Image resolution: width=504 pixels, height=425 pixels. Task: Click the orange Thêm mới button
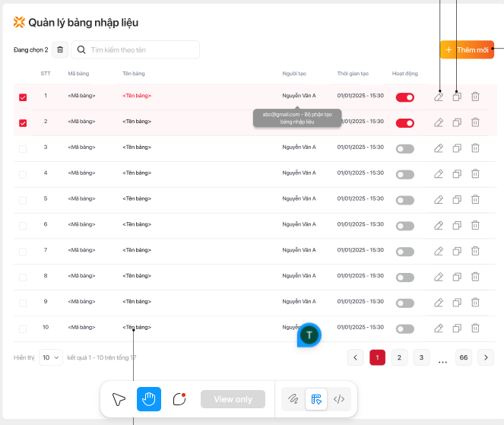(x=467, y=49)
